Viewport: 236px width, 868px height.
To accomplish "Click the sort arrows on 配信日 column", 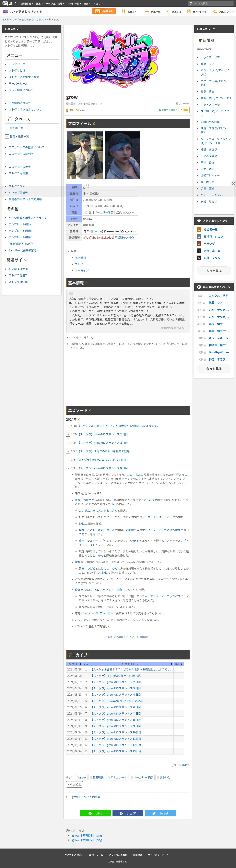I will pyautogui.click(x=80, y=664).
